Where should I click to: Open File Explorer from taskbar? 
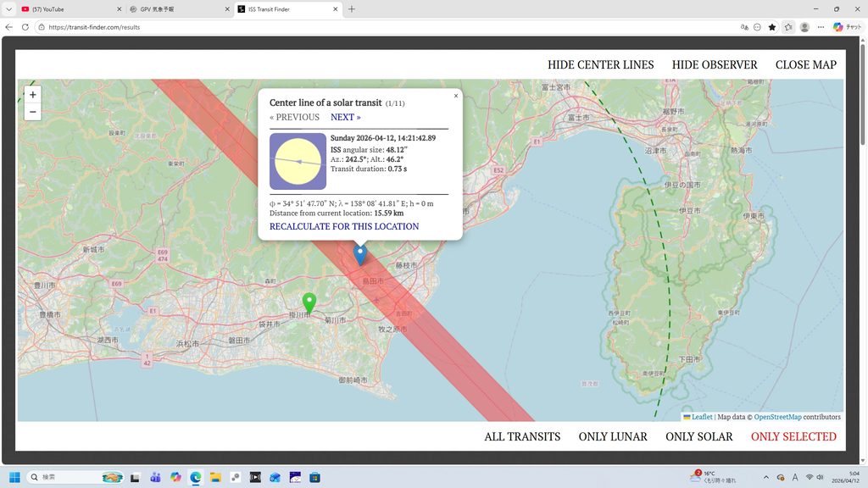(x=215, y=477)
